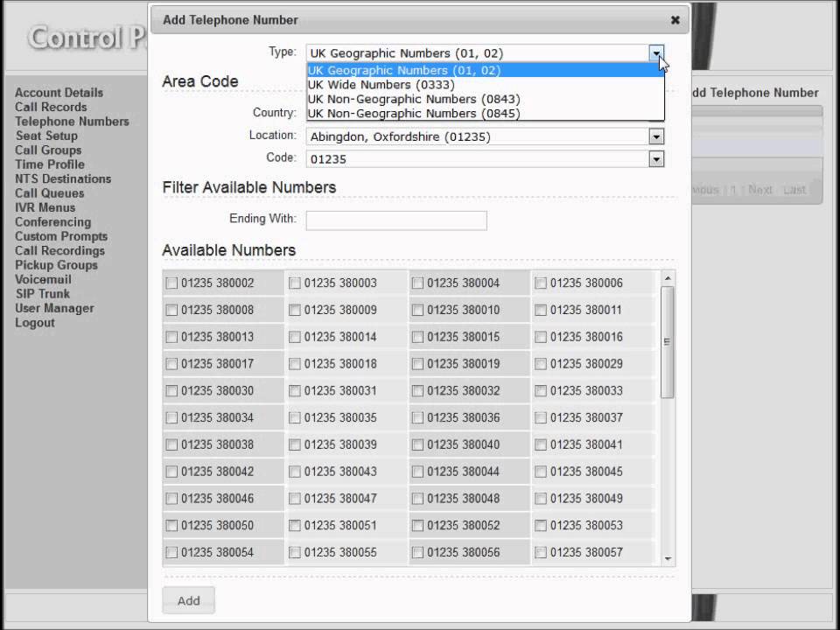Open User Manager in sidebar

pyautogui.click(x=54, y=309)
